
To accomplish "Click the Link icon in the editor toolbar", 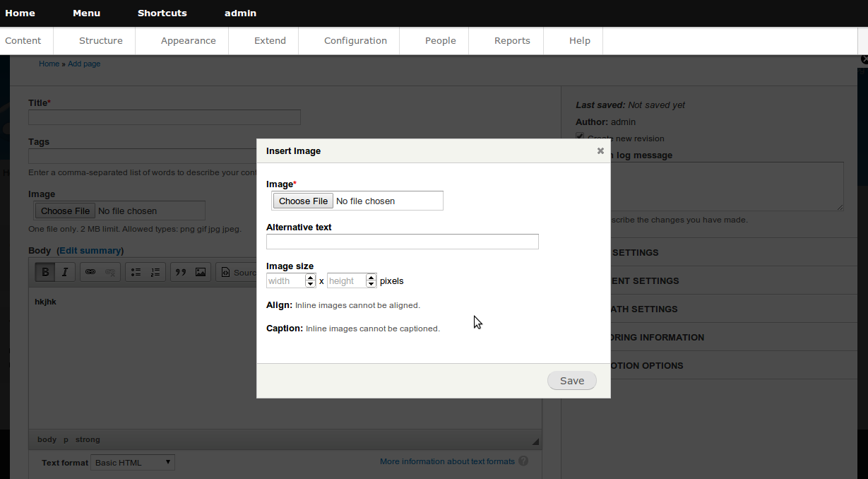I will pos(90,272).
